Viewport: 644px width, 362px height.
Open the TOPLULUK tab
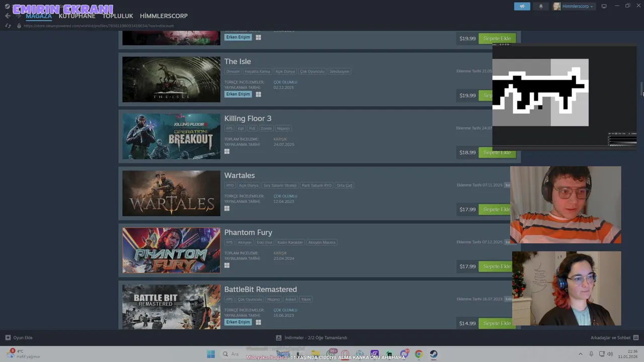pyautogui.click(x=118, y=16)
